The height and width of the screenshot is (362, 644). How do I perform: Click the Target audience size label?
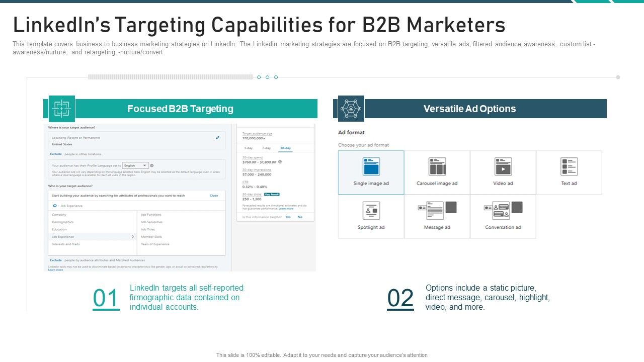point(258,133)
